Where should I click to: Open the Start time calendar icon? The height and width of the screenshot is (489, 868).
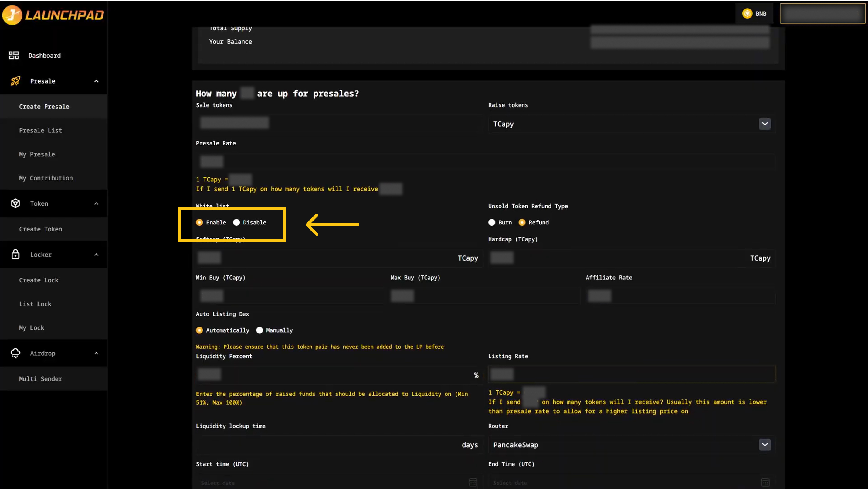pyautogui.click(x=473, y=482)
